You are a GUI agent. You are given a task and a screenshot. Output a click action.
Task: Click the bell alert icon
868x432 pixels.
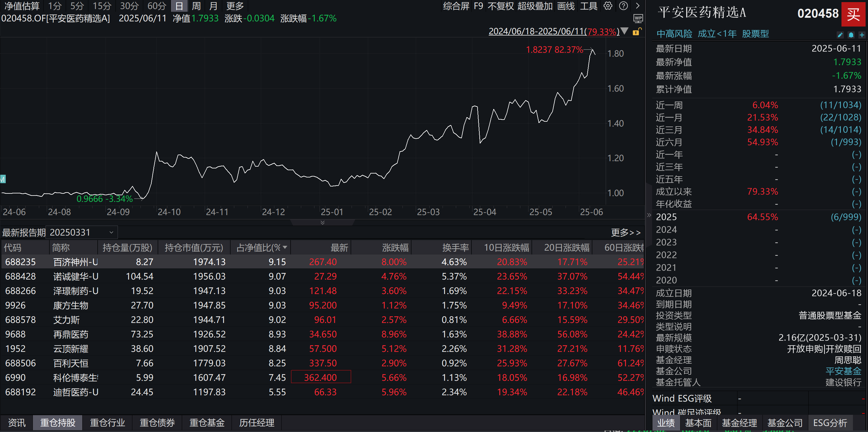[851, 35]
